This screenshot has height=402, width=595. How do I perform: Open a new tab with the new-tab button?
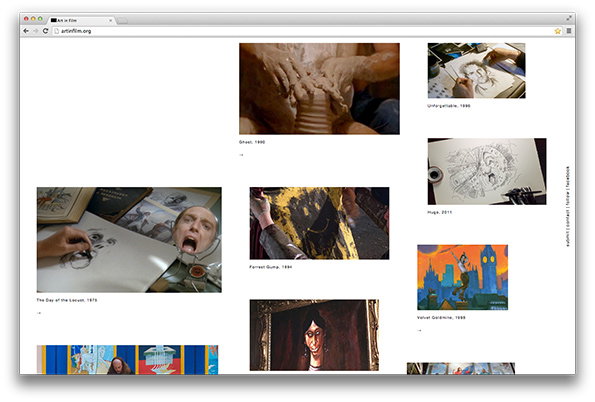point(122,20)
